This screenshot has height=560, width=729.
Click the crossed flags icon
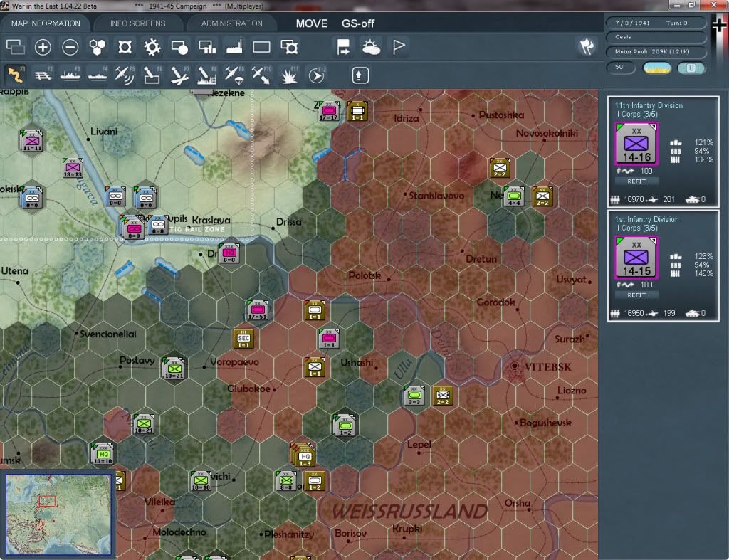click(587, 46)
